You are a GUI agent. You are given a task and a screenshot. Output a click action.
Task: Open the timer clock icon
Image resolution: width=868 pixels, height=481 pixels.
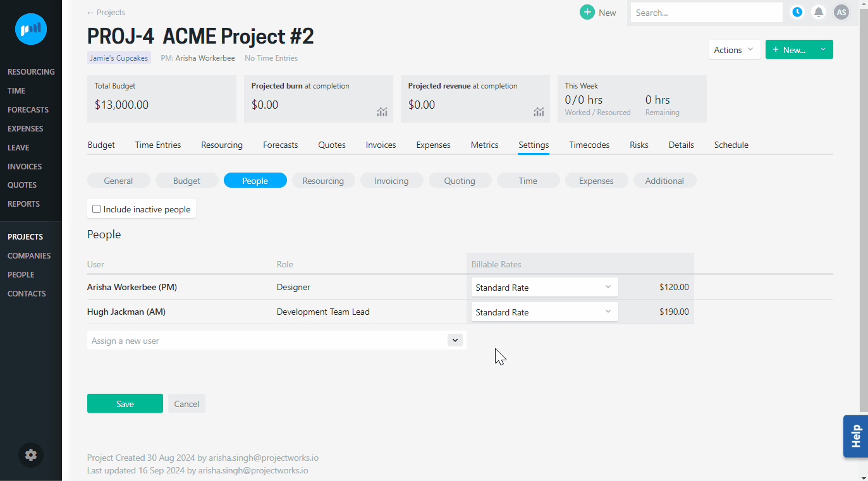[797, 12]
